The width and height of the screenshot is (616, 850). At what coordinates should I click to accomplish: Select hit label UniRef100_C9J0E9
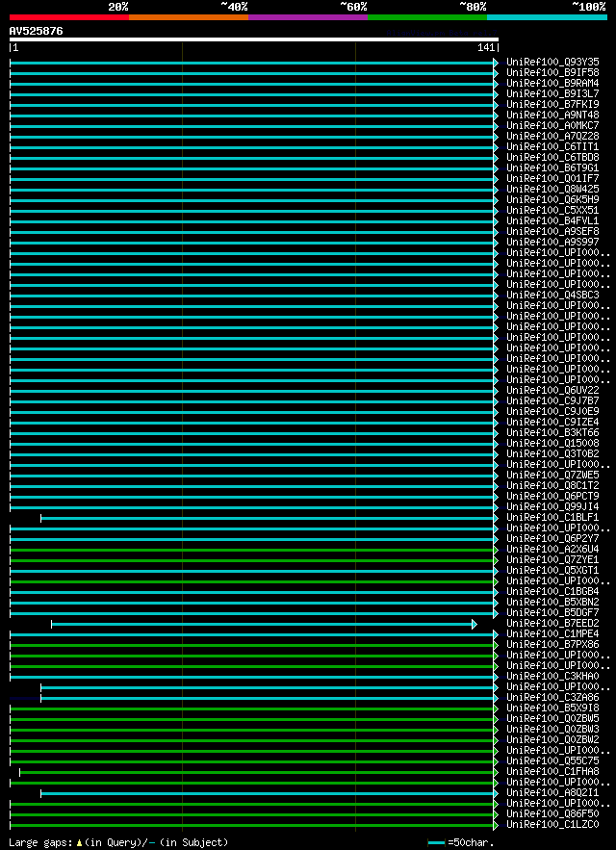[x=552, y=411]
